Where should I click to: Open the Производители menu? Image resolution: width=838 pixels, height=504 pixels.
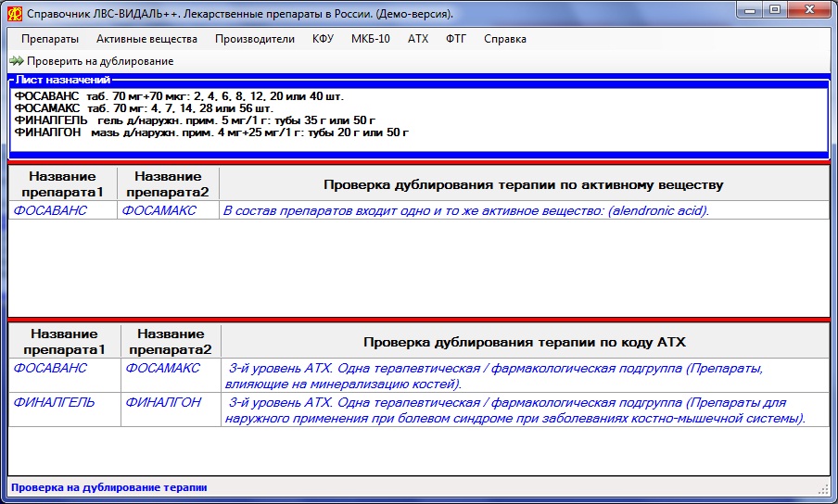click(255, 39)
